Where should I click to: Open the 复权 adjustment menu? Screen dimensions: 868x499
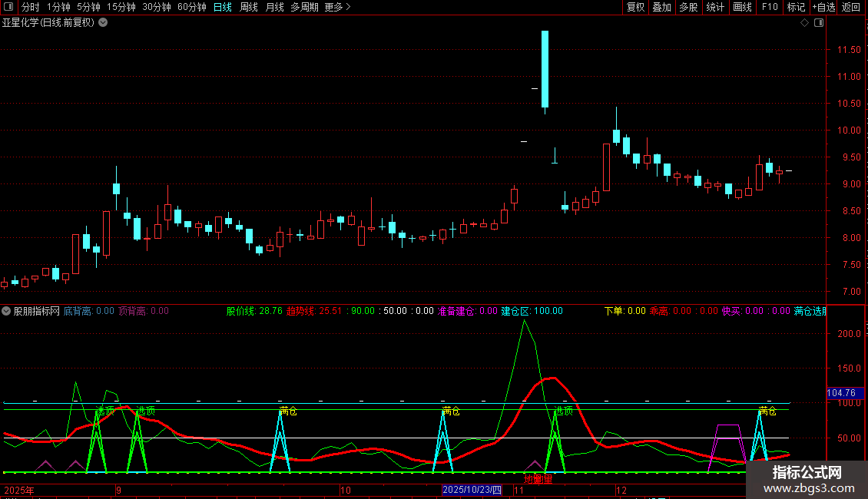[x=635, y=7]
